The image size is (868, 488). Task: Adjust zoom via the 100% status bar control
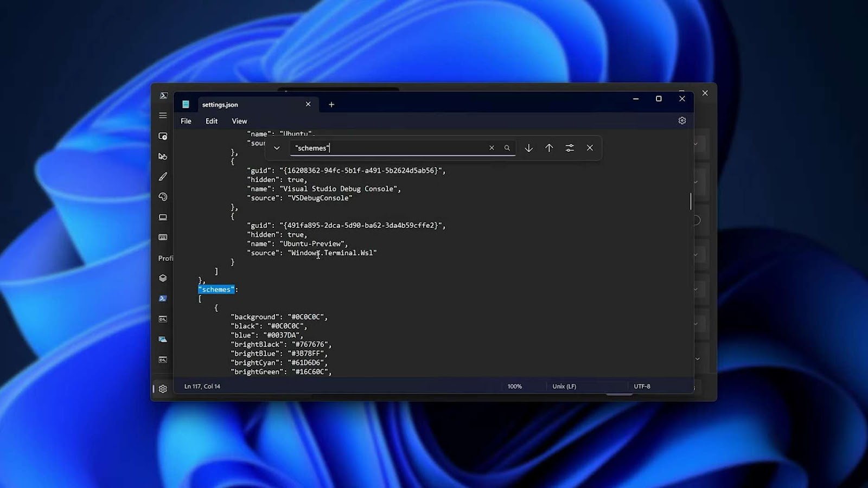(x=514, y=386)
